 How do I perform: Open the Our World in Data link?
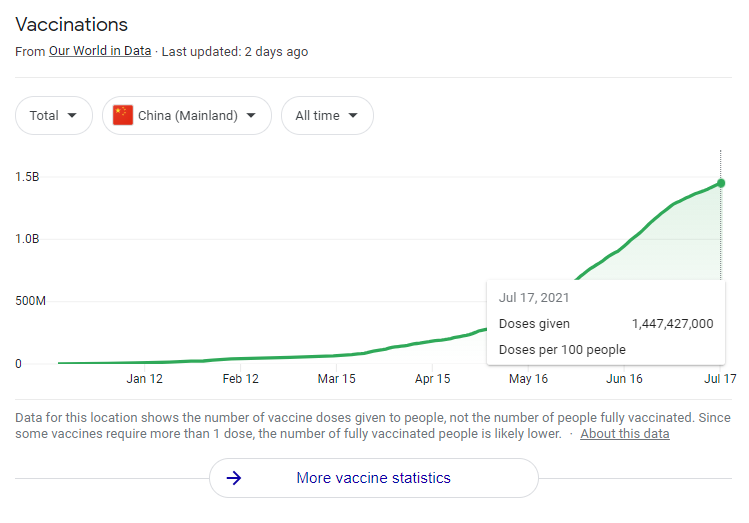tap(100, 51)
